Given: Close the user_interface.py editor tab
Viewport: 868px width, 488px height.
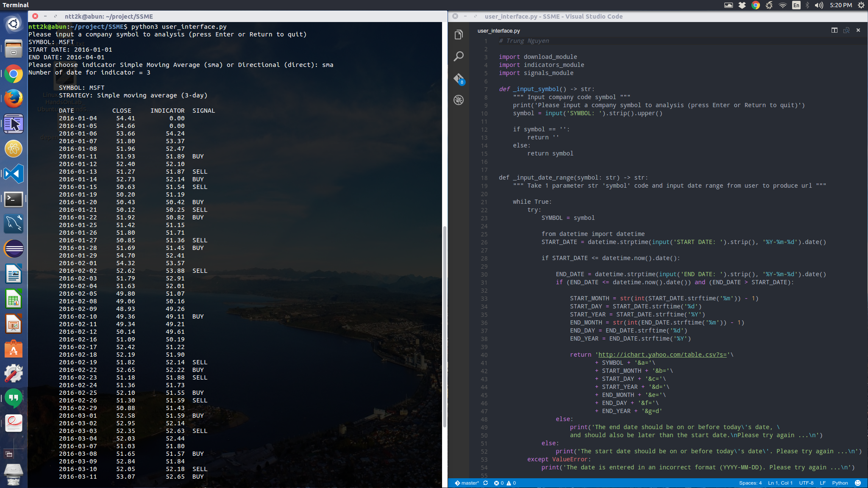Looking at the screenshot, I should click(858, 30).
